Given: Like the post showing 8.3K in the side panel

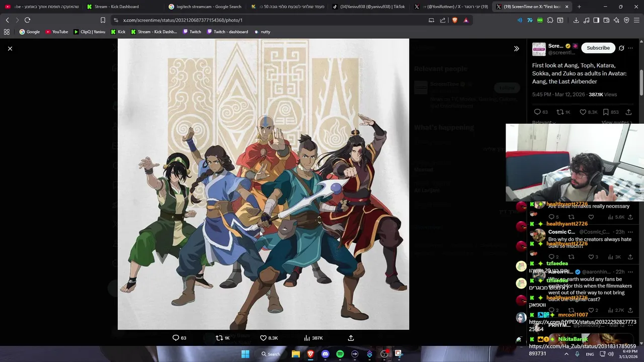Looking at the screenshot, I should point(583,112).
